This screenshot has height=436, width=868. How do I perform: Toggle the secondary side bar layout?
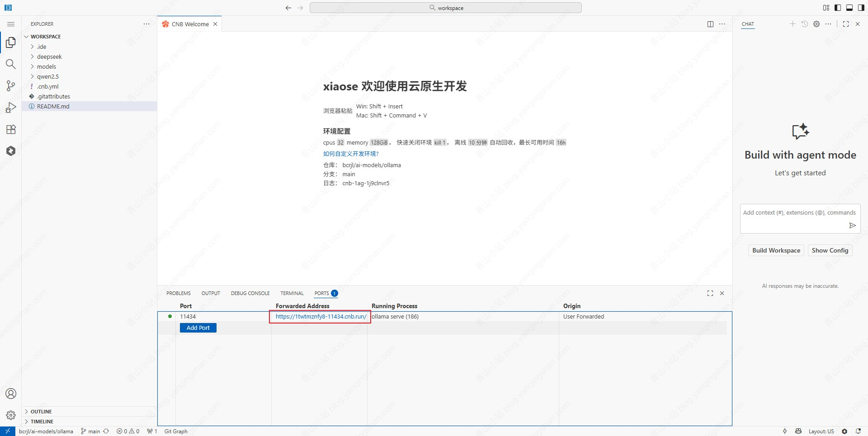click(861, 8)
